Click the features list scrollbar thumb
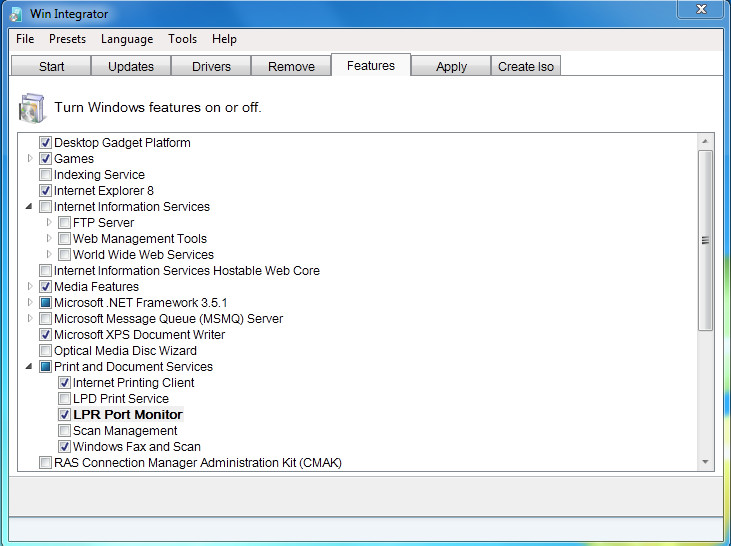Image resolution: width=731 pixels, height=546 pixels. [x=705, y=240]
